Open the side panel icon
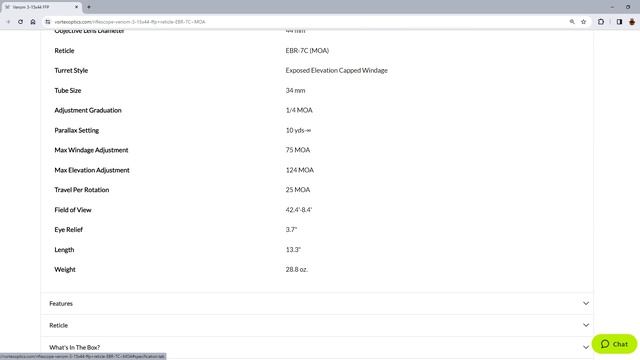The width and height of the screenshot is (640, 360). (x=619, y=22)
